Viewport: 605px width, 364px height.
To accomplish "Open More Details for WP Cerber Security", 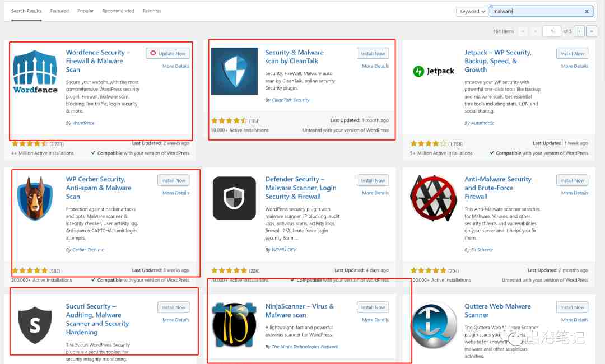I will [176, 193].
